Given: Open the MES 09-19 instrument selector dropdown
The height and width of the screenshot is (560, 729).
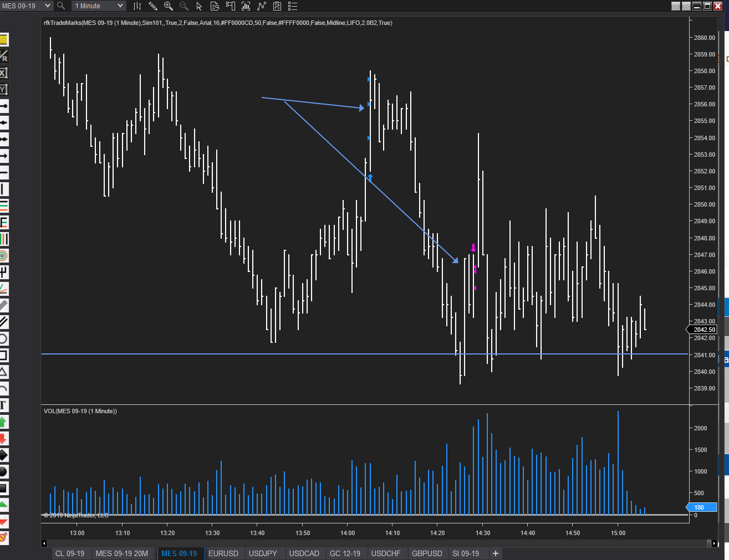Looking at the screenshot, I should 26,6.
